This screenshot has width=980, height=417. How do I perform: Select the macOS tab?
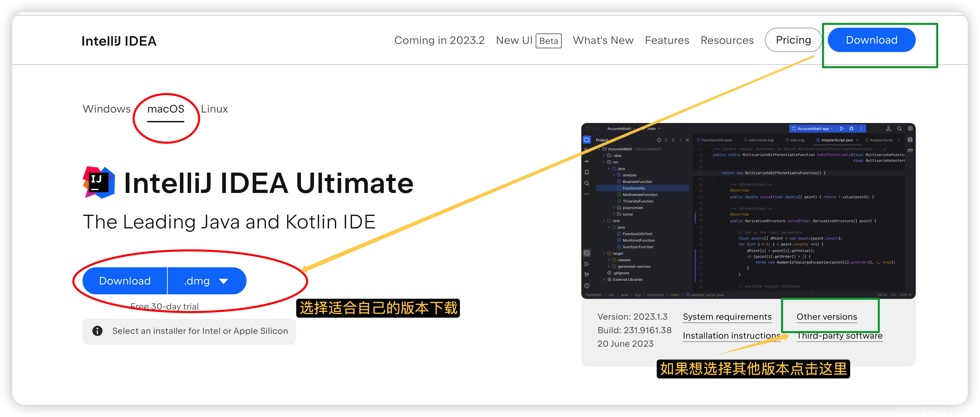point(165,109)
